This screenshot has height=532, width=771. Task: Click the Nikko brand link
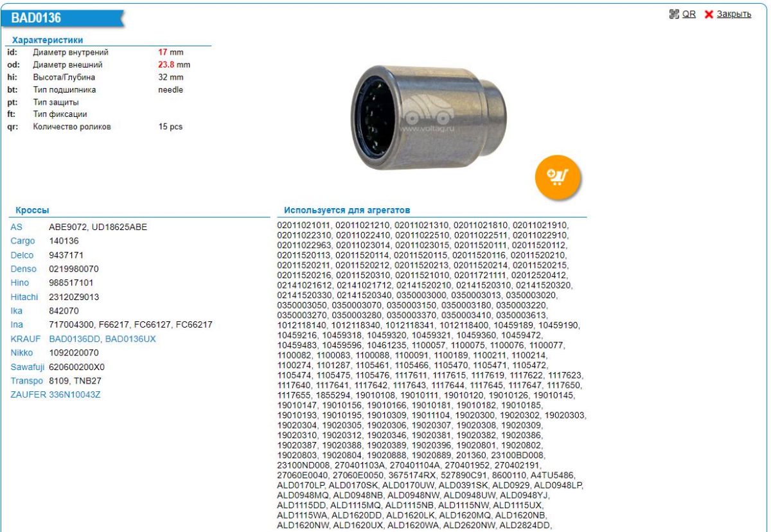click(21, 353)
